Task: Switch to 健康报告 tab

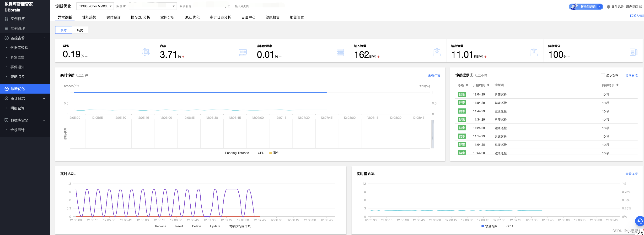Action: (273, 17)
